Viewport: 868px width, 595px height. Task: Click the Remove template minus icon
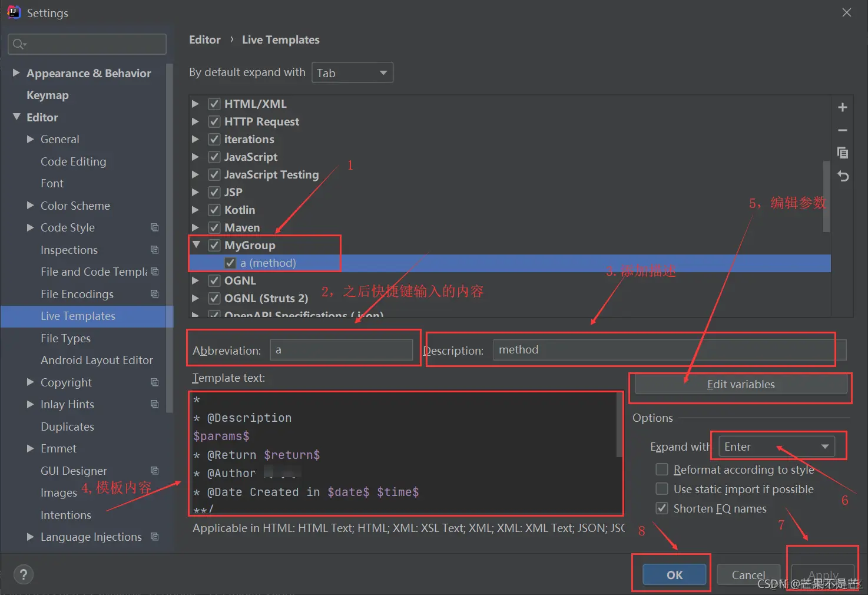pos(843,130)
